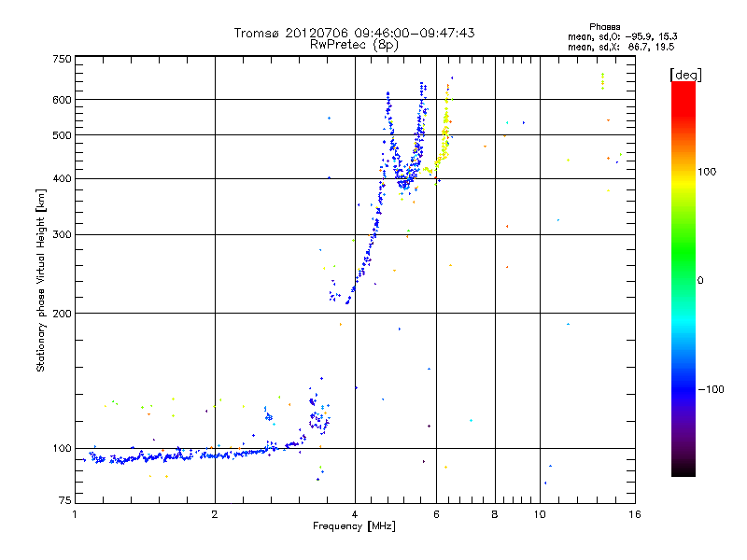Select the 'mean, sd,X: 86.7, 19.5' line

pos(621,47)
